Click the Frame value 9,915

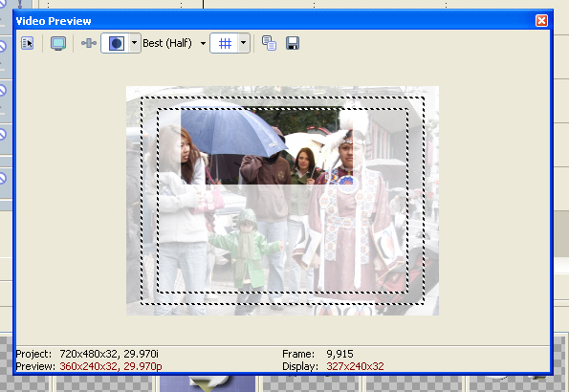pyautogui.click(x=339, y=354)
